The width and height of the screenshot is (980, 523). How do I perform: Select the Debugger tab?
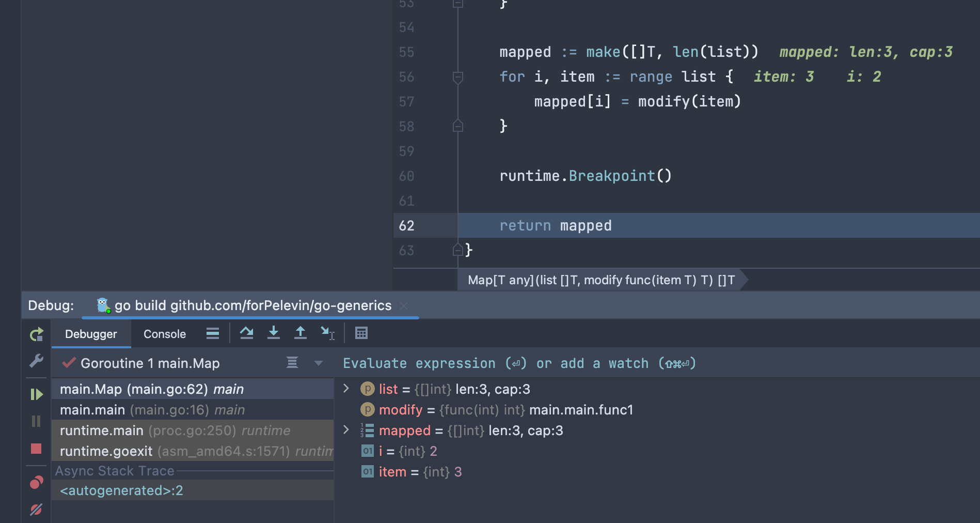[x=91, y=334]
